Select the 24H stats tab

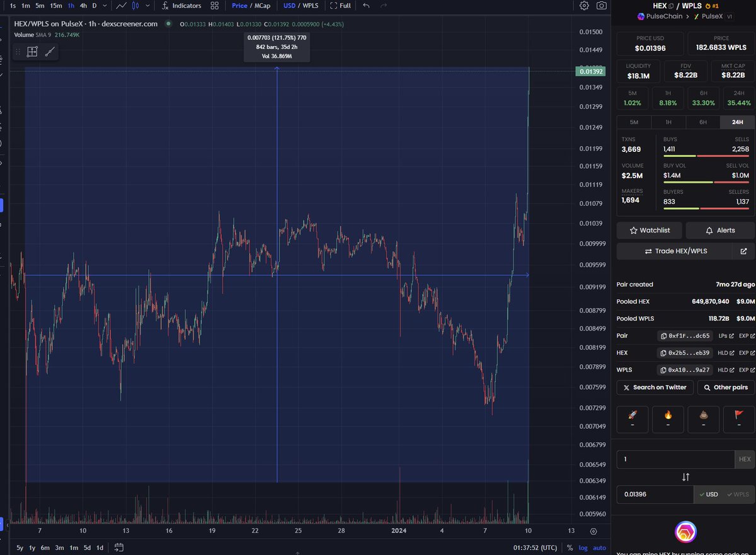click(x=737, y=122)
